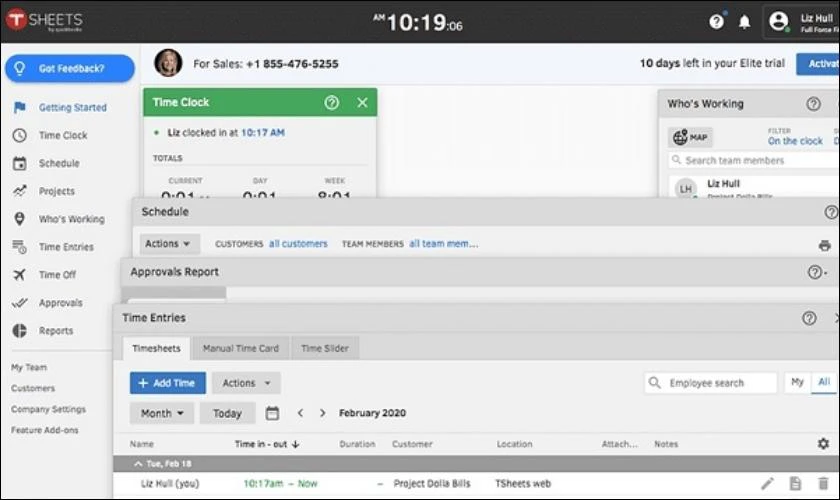This screenshot has height=500, width=840.
Task: Open help in the Time Entries panel
Action: point(809,318)
